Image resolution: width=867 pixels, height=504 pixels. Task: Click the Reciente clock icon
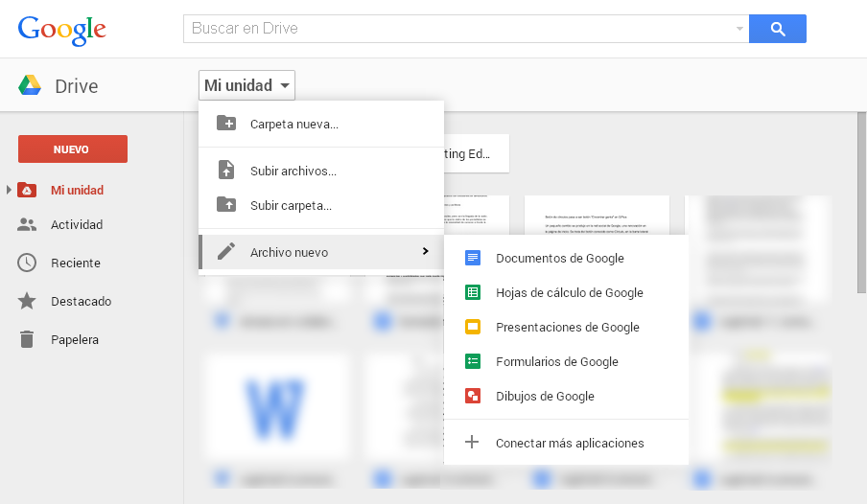[27, 263]
